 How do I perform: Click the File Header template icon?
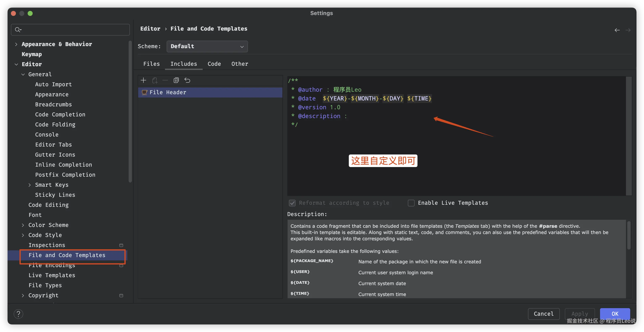tap(144, 93)
